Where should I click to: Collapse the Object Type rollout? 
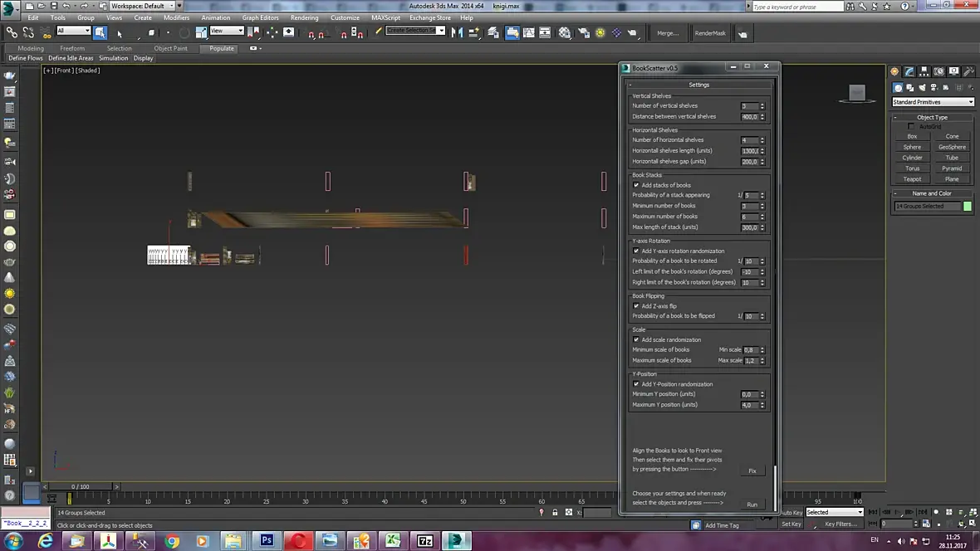point(932,117)
